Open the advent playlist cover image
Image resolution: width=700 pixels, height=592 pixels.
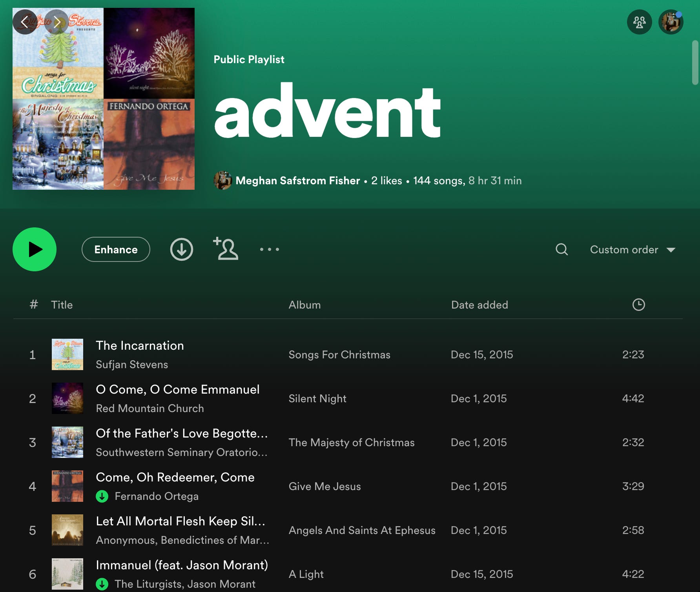coord(104,99)
